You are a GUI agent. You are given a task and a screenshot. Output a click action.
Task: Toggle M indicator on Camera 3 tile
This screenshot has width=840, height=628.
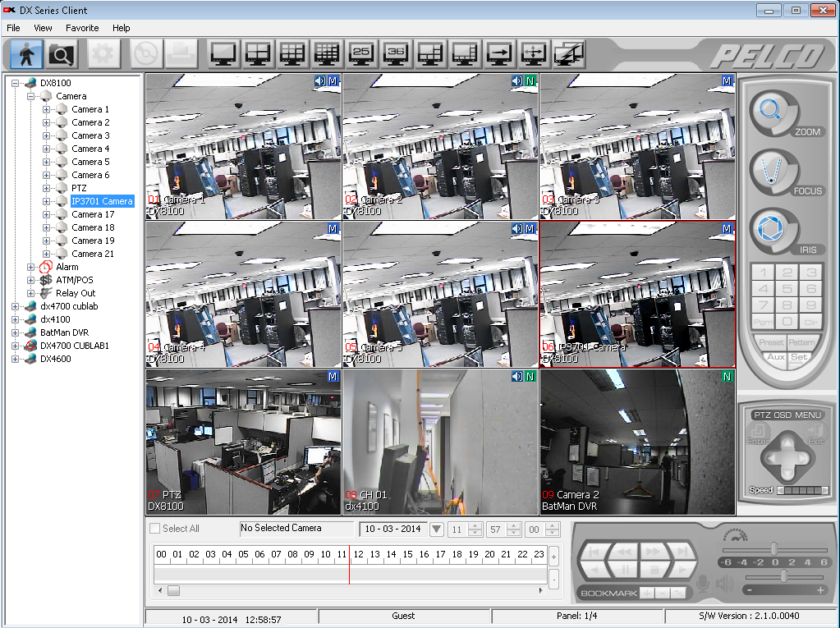(727, 80)
